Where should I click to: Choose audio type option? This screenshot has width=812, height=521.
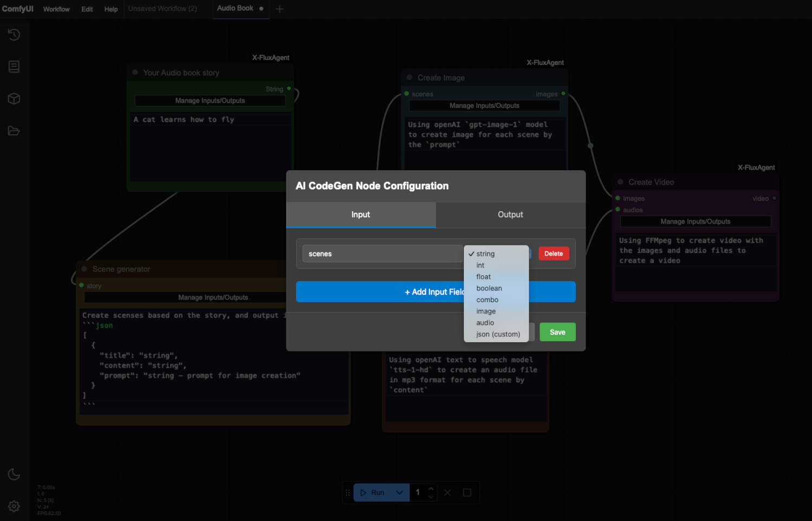pos(485,323)
